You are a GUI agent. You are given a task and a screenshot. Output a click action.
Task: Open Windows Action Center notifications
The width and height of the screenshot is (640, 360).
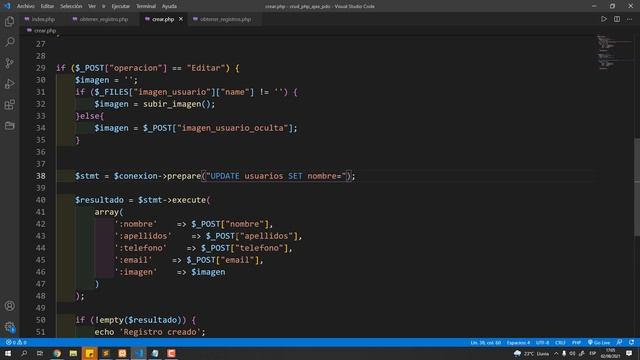[x=629, y=353]
